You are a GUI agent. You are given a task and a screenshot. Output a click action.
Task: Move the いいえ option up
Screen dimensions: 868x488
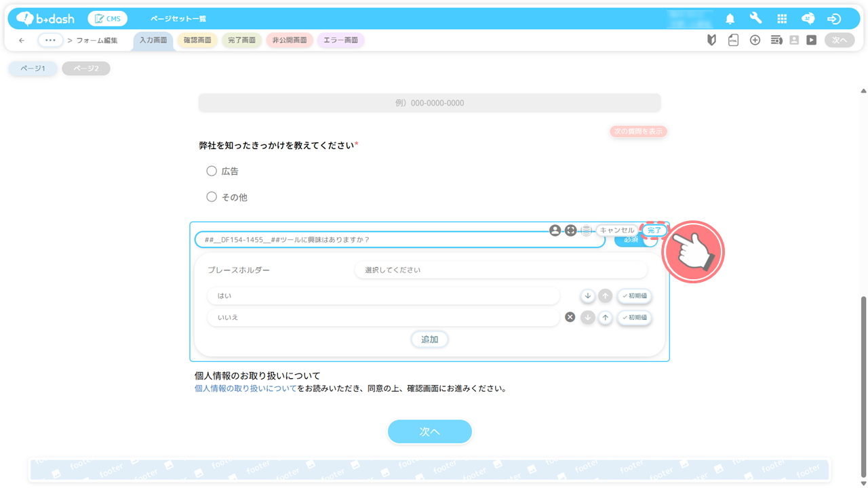[606, 317]
